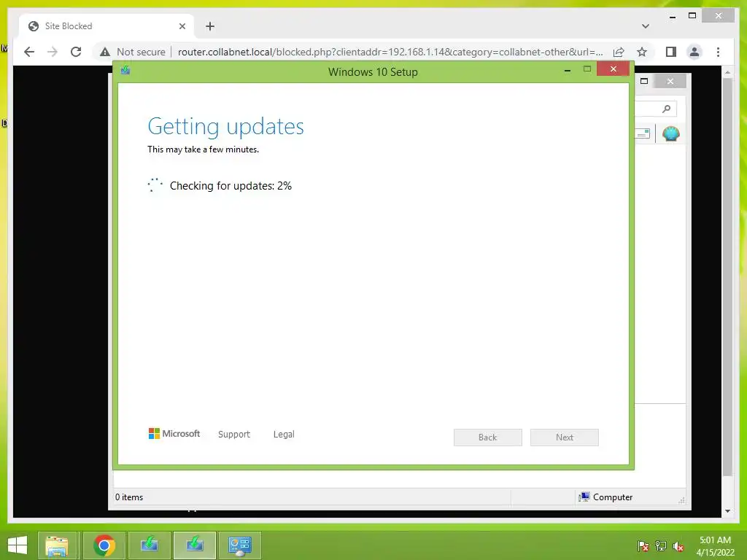
Task: Click the Windows 10 Setup title icon
Action: tap(125, 71)
